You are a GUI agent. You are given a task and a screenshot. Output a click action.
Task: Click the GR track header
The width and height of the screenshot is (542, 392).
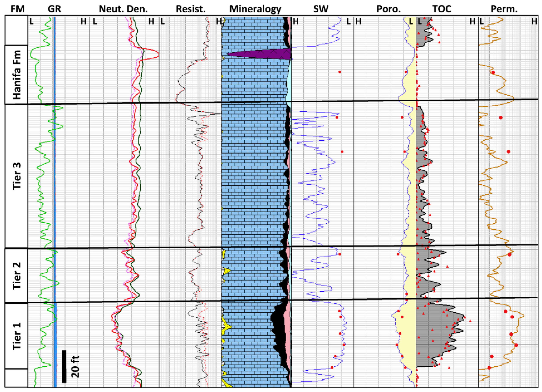54,9
